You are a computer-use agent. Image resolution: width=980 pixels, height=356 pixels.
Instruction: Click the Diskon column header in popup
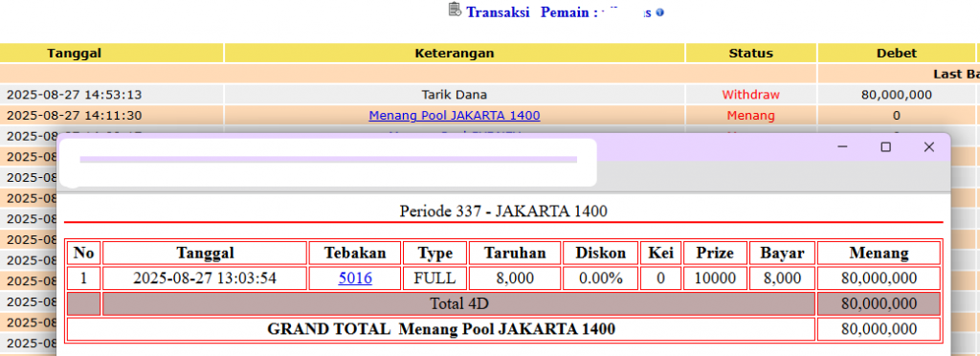[601, 253]
